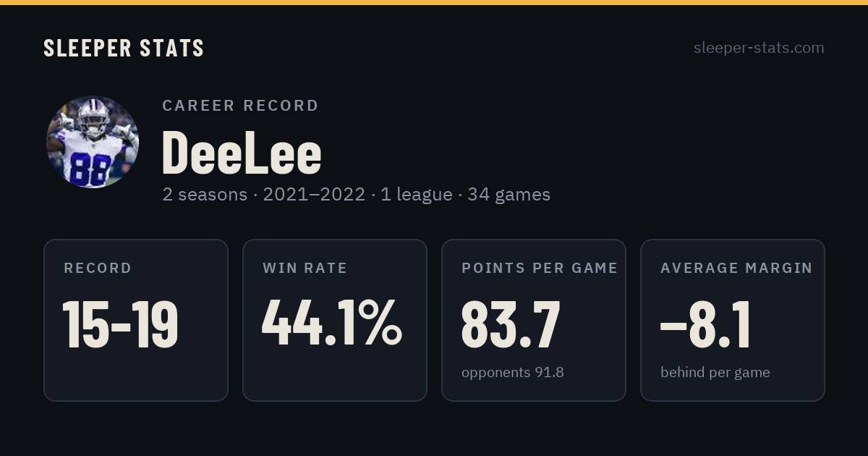Click the SLEEPER STATS logo text

click(x=124, y=48)
